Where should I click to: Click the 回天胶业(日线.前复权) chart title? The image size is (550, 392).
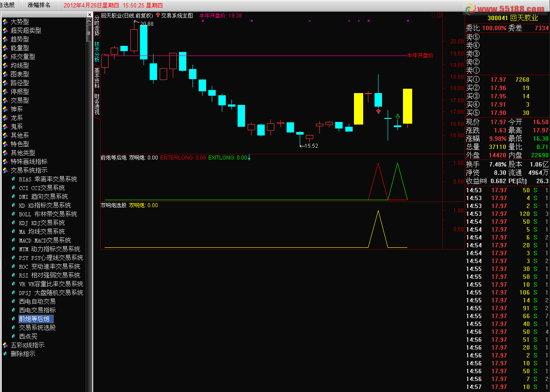click(x=127, y=15)
